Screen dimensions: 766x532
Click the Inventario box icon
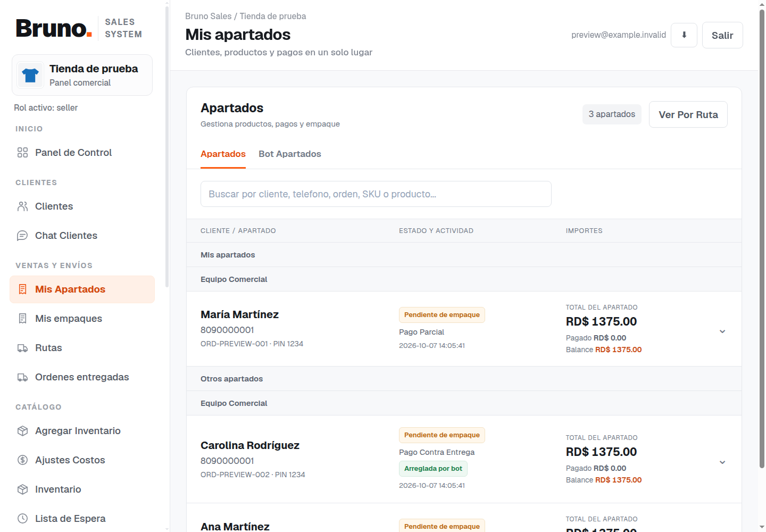coord(22,489)
